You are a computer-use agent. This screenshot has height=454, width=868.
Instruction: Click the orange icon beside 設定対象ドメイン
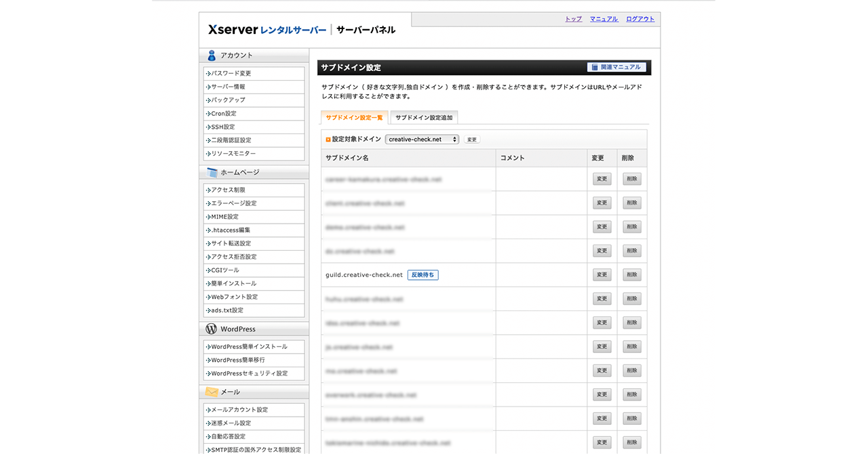[x=328, y=140]
